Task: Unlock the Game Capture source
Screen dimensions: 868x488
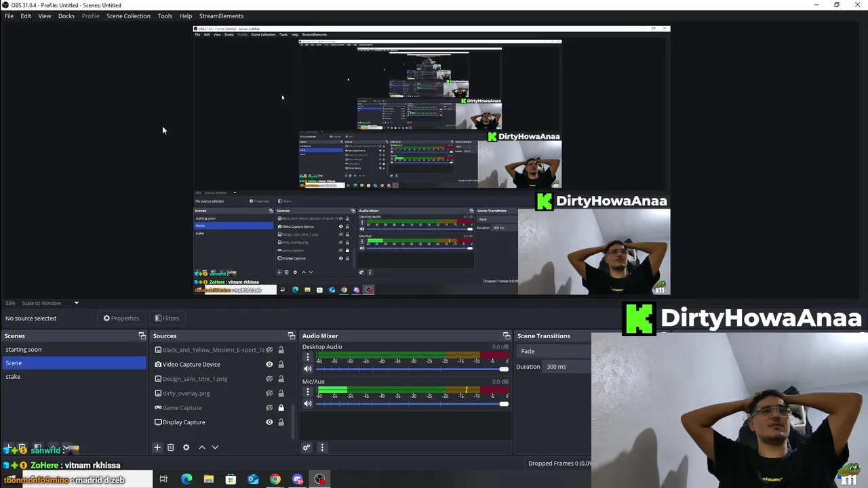Action: coord(281,407)
